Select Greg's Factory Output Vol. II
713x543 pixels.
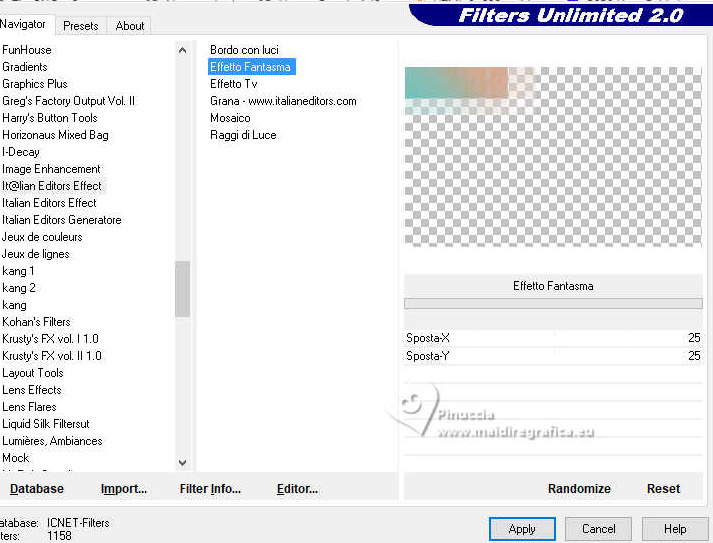69,101
